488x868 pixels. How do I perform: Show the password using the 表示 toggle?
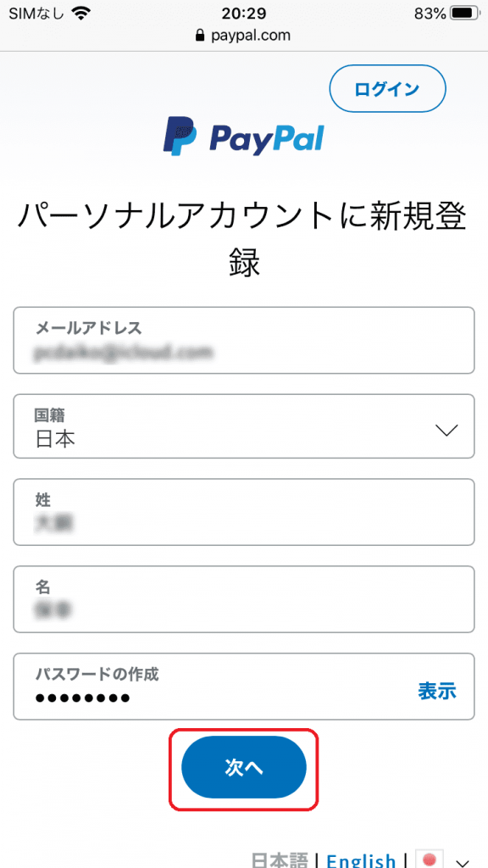(435, 692)
